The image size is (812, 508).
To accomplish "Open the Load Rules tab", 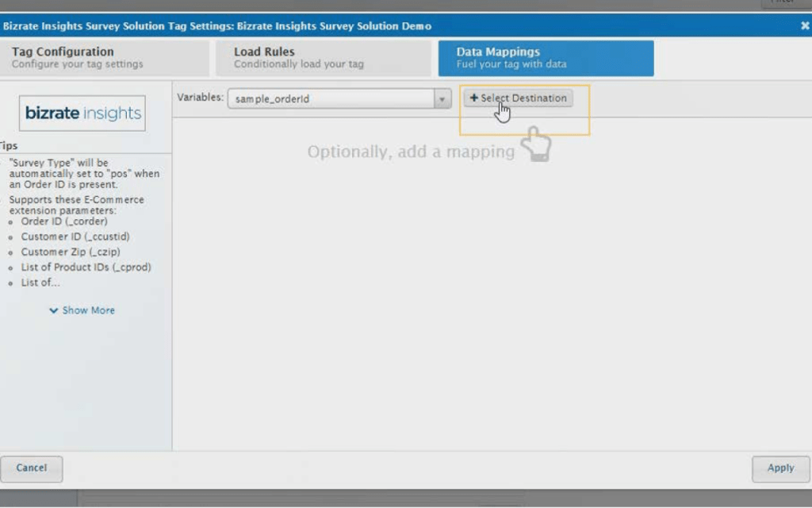I will (323, 58).
